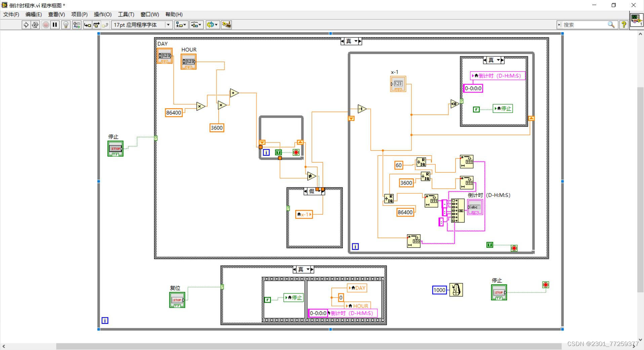Select the Wait (ms) metronome node

[456, 290]
